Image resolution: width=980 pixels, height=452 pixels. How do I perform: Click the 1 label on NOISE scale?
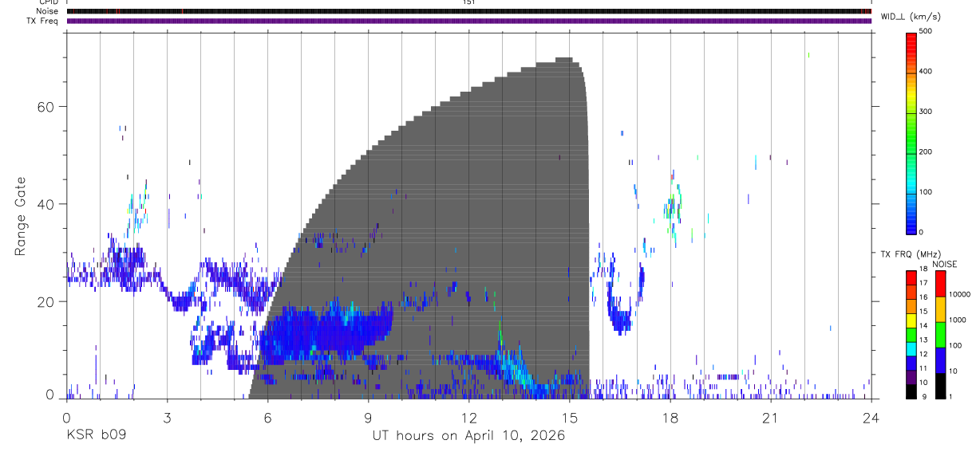coord(952,396)
